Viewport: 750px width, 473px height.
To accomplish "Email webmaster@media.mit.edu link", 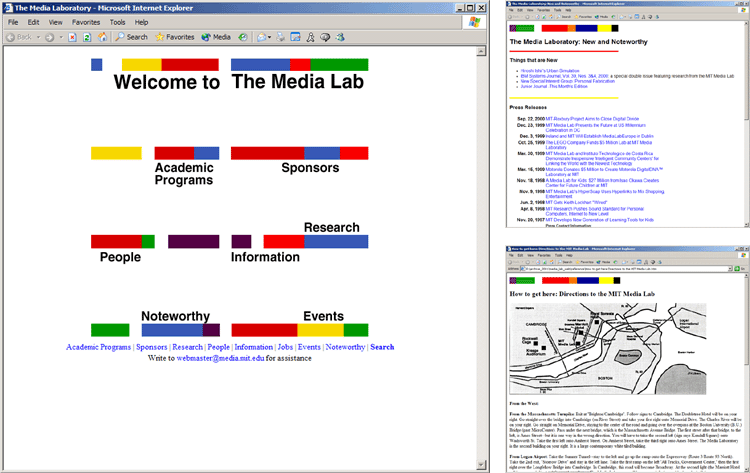I will click(x=221, y=358).
